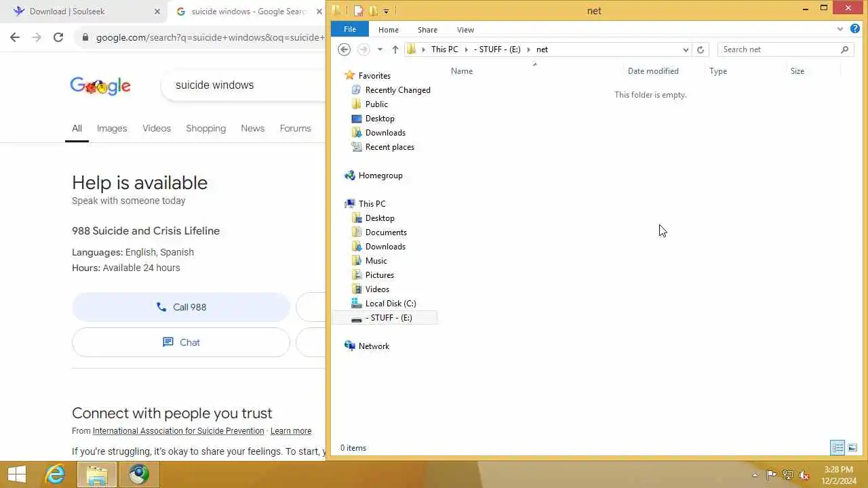Open the View ribbon tab
This screenshot has height=488, width=868.
(465, 29)
